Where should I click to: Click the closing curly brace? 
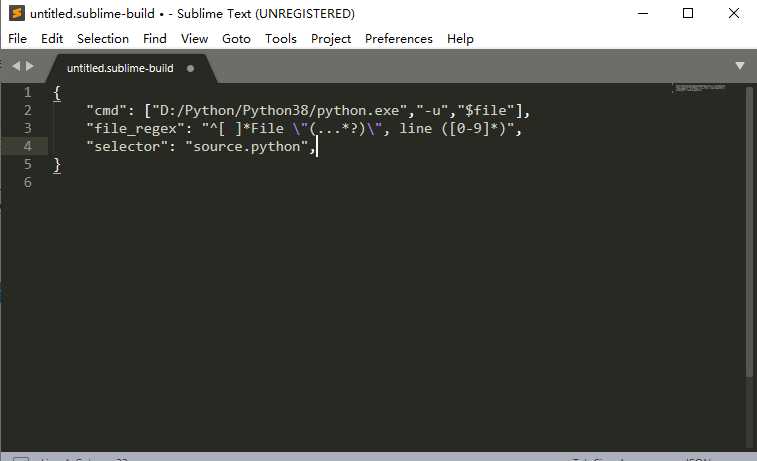click(x=57, y=165)
